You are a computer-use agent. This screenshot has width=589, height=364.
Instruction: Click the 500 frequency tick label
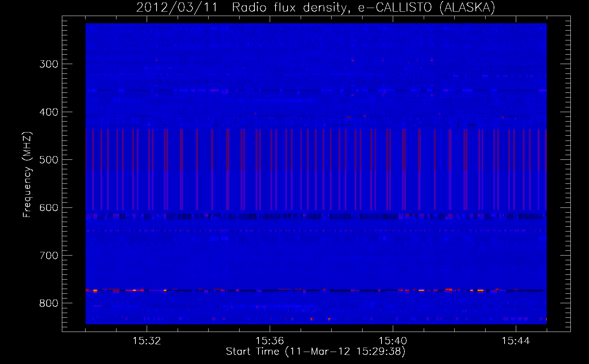pyautogui.click(x=49, y=160)
